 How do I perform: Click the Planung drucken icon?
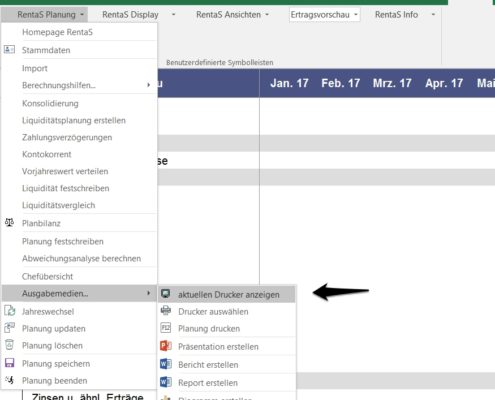point(166,328)
